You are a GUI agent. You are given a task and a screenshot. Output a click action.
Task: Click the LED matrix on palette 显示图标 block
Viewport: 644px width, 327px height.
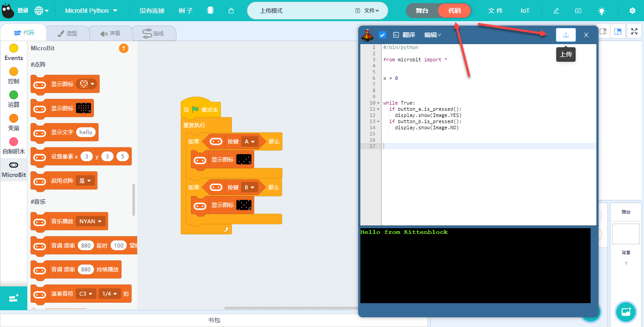click(x=83, y=108)
